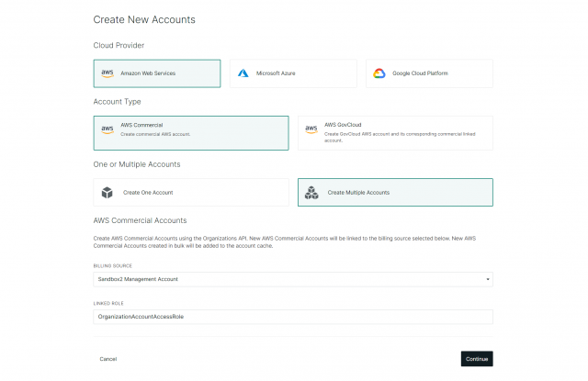Viewport: 588px width, 381px height.
Task: Select the AWS GovCloud account type
Action: pyautogui.click(x=395, y=132)
